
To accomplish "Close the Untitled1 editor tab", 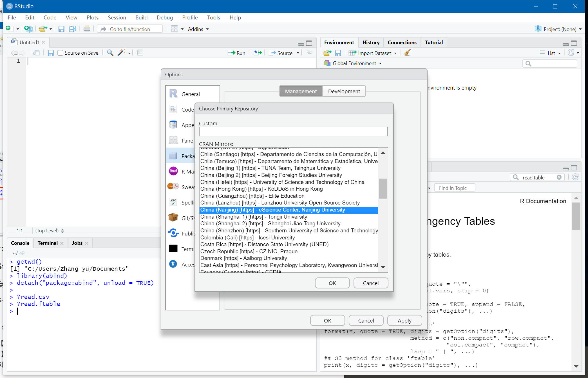I will coord(43,42).
